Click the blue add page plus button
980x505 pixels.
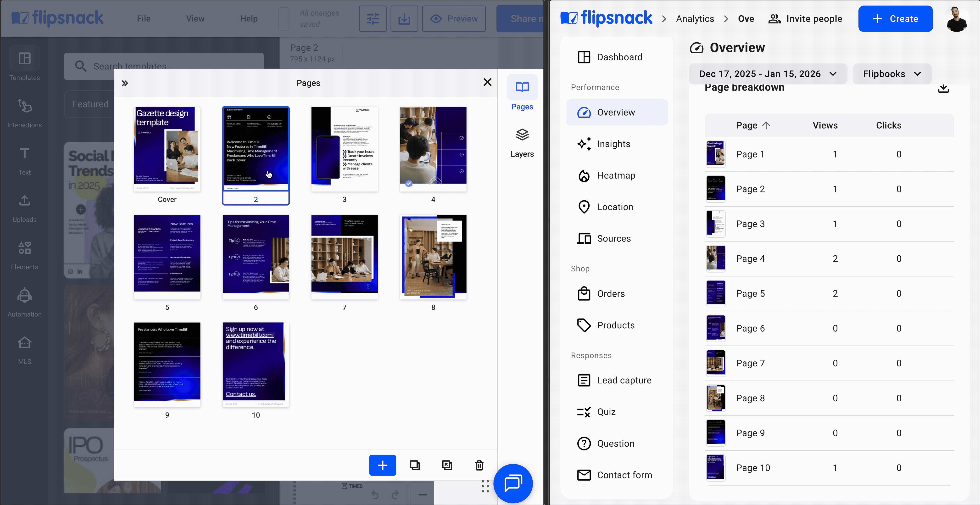coord(382,465)
